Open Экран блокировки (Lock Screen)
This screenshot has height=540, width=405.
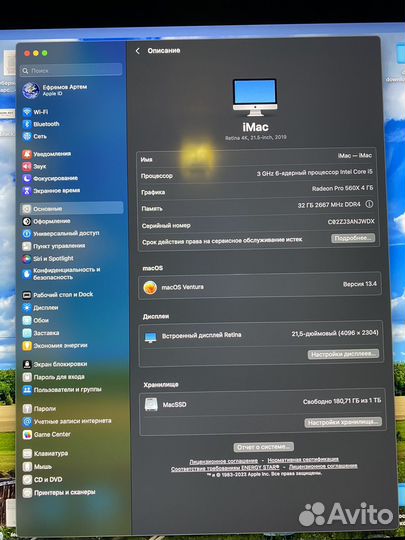click(55, 364)
